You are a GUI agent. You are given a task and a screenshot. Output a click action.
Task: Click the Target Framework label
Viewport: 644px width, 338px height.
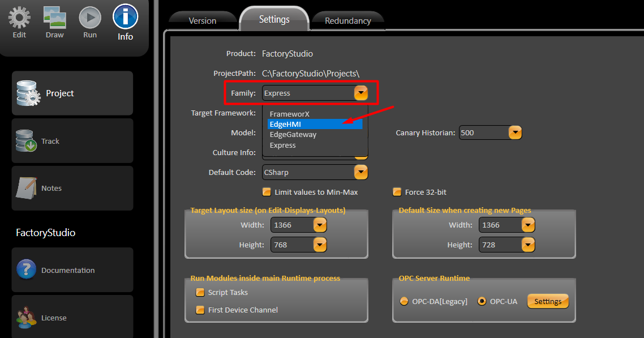pos(224,113)
